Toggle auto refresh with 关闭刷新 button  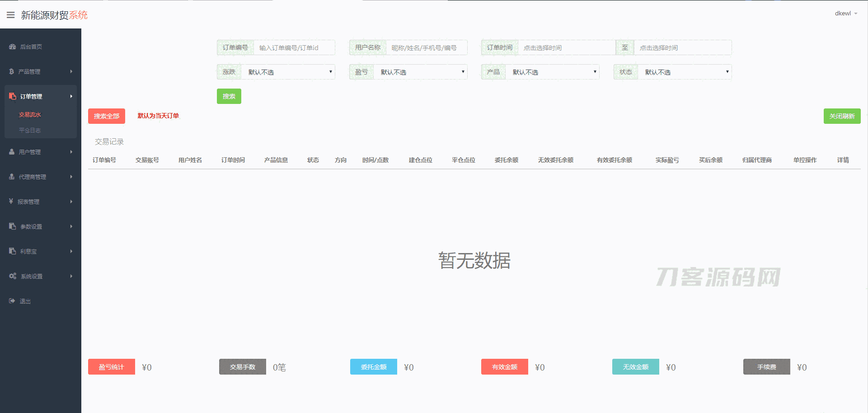(842, 116)
